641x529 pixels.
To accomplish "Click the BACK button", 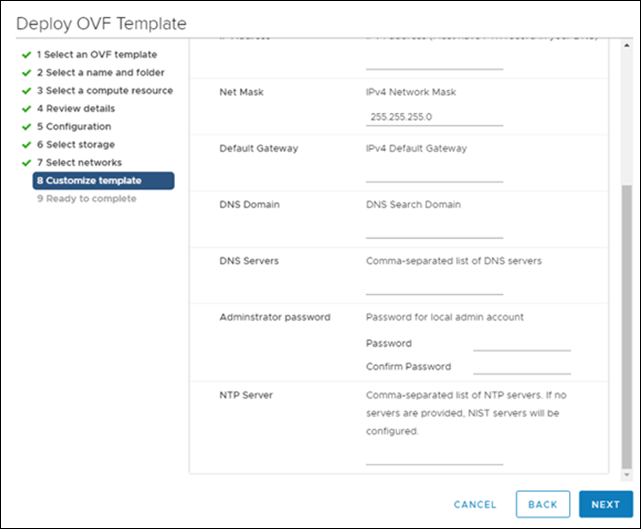I will 542,504.
